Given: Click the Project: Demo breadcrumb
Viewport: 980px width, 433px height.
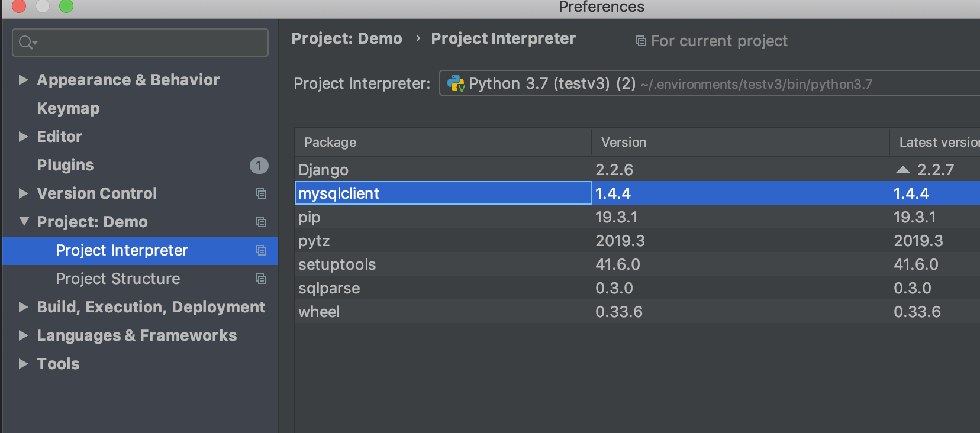Looking at the screenshot, I should [x=347, y=38].
